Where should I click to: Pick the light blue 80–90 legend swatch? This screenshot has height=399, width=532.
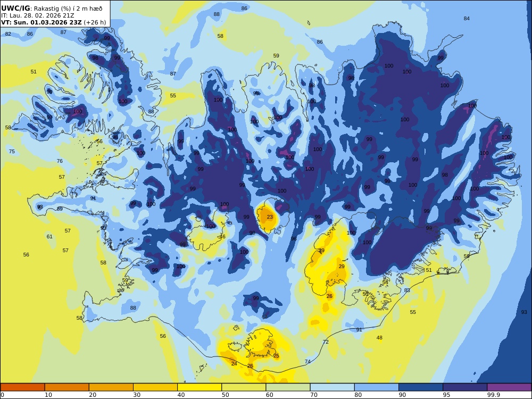[x=377, y=387]
